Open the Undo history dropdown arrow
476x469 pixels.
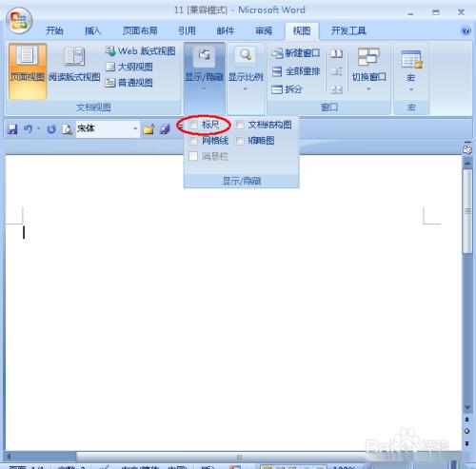[39, 128]
